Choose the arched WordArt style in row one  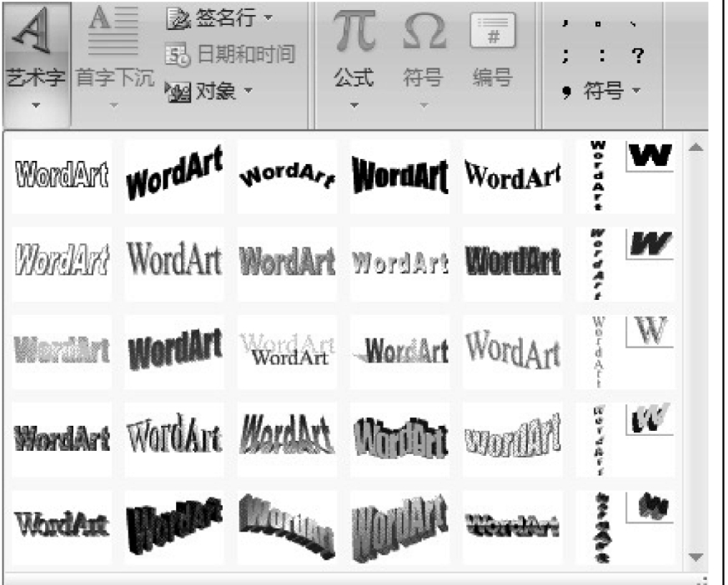[287, 176]
